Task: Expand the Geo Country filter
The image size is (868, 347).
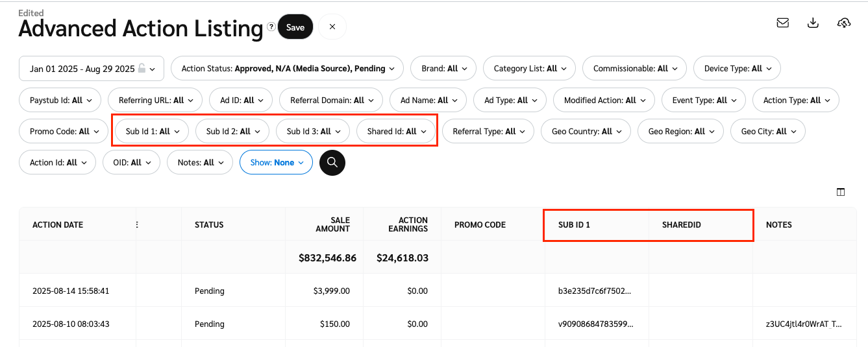Action: (586, 132)
